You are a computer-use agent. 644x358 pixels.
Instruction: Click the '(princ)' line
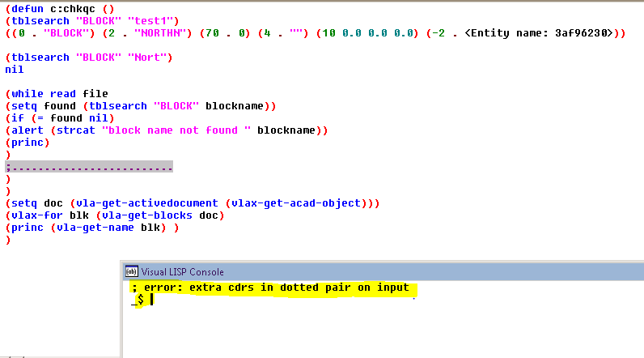pyautogui.click(x=28, y=143)
